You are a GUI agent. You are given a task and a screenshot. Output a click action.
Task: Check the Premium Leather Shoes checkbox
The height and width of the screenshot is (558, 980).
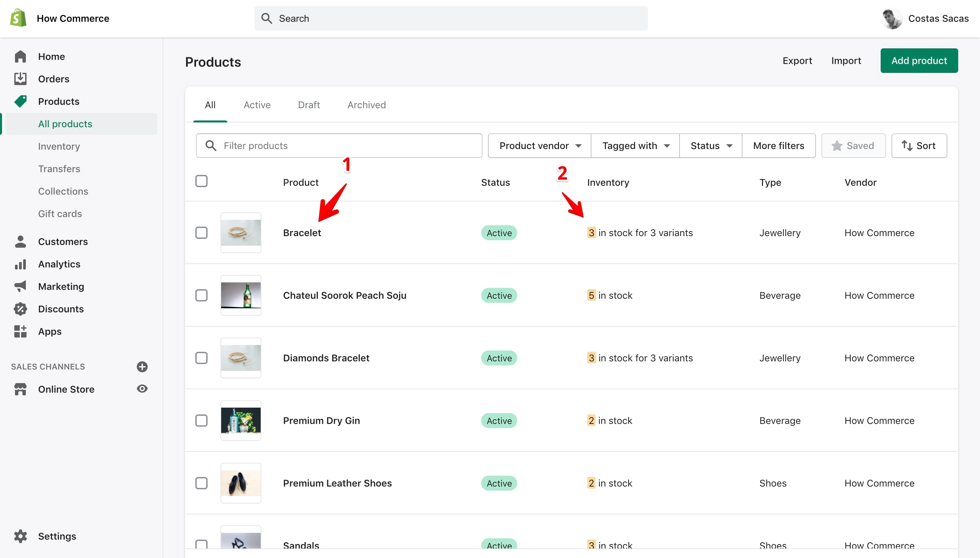201,483
